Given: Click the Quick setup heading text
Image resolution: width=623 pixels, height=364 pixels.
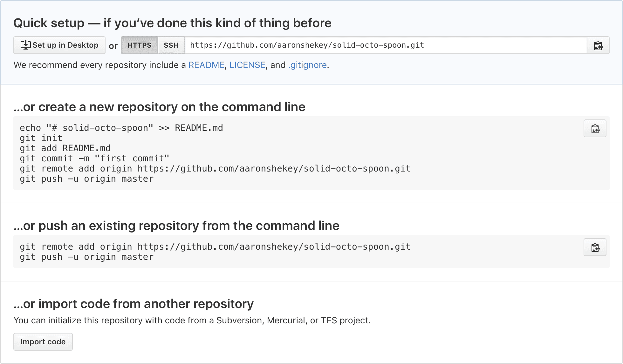Looking at the screenshot, I should [x=172, y=23].
